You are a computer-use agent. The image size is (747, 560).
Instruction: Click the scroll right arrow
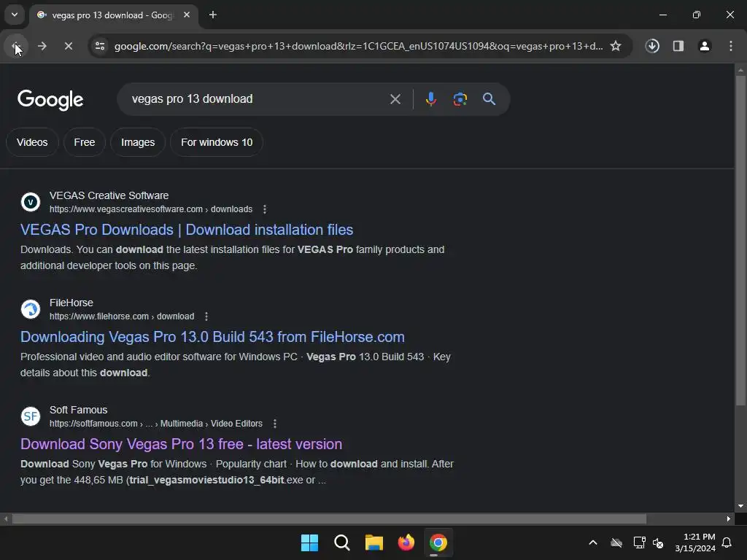coord(729,518)
